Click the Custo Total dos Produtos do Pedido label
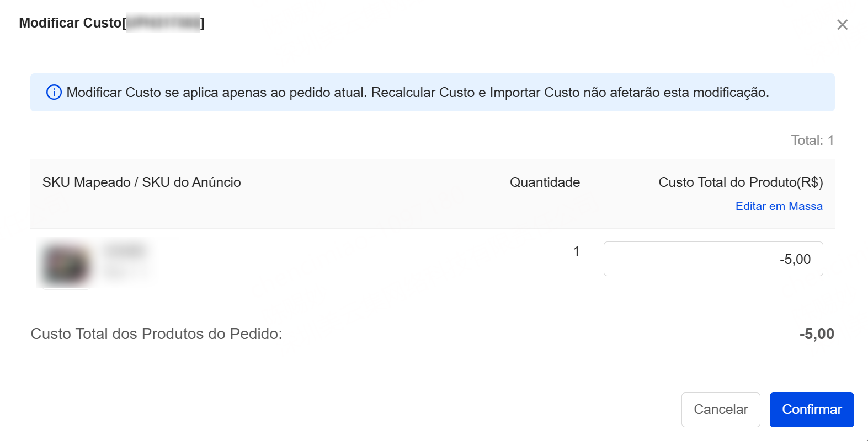 click(156, 334)
